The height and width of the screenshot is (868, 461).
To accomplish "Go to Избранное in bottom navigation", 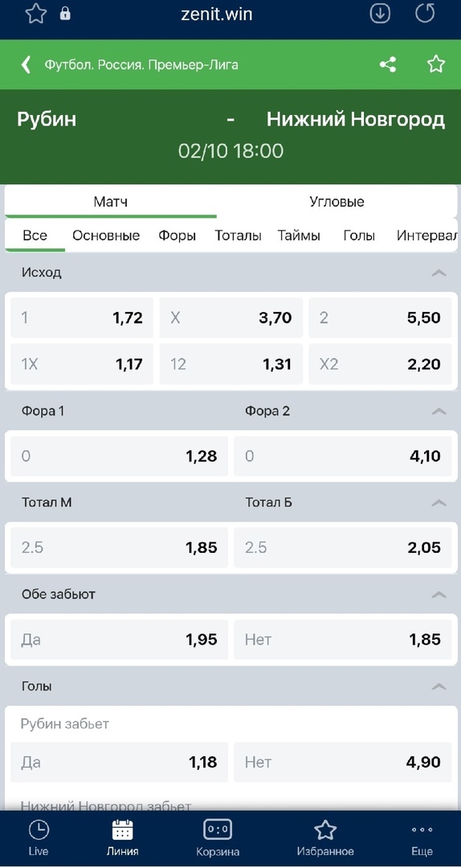I will [325, 838].
